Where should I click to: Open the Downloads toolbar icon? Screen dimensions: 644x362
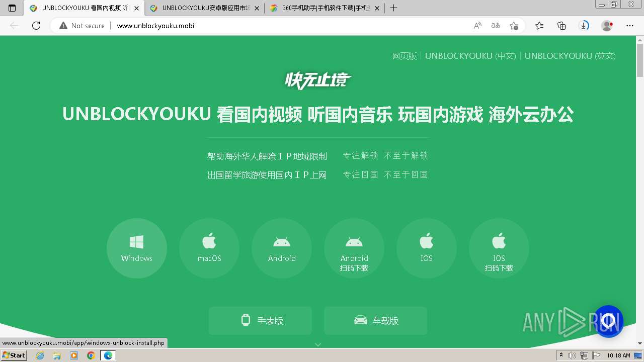point(584,26)
